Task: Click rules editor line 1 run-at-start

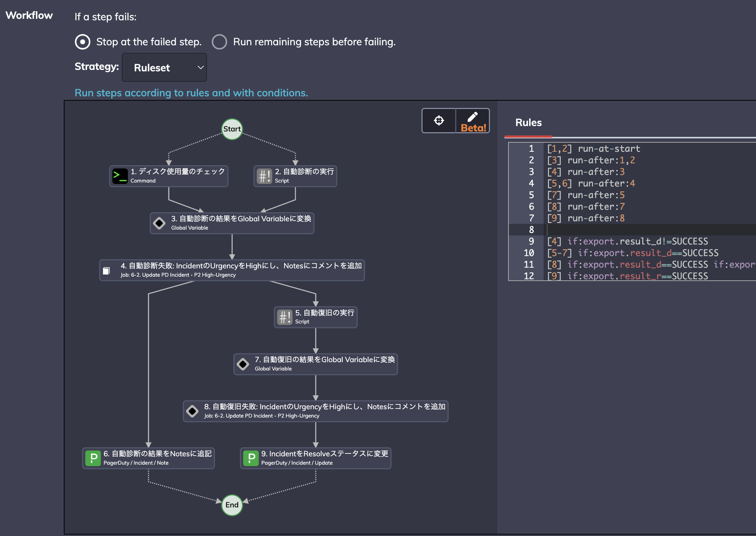Action: click(593, 148)
